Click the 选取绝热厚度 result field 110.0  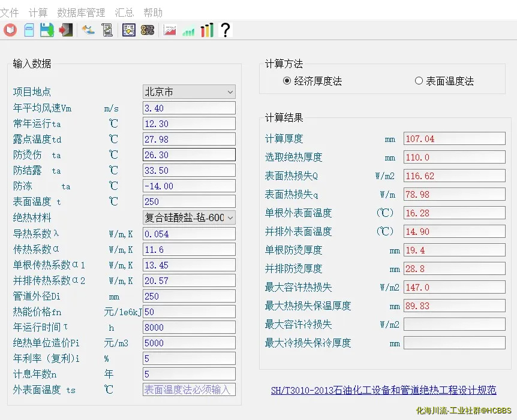(x=455, y=157)
